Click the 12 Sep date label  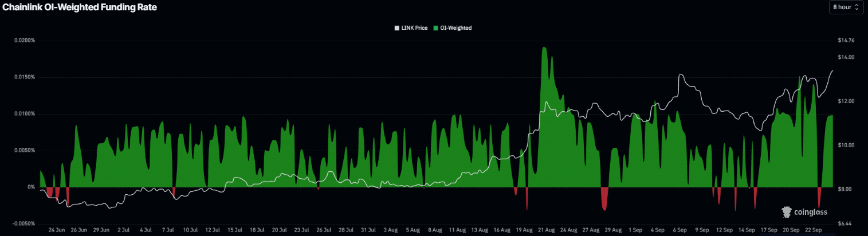tap(724, 230)
